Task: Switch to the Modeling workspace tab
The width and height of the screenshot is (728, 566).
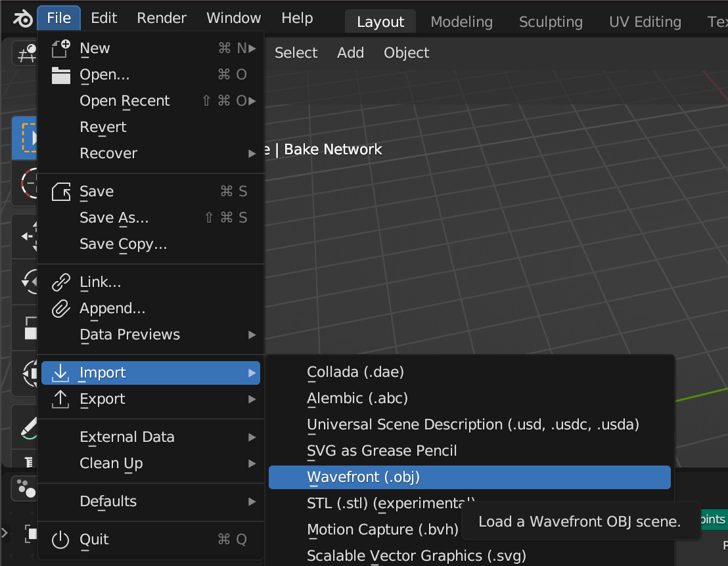Action: pyautogui.click(x=461, y=22)
